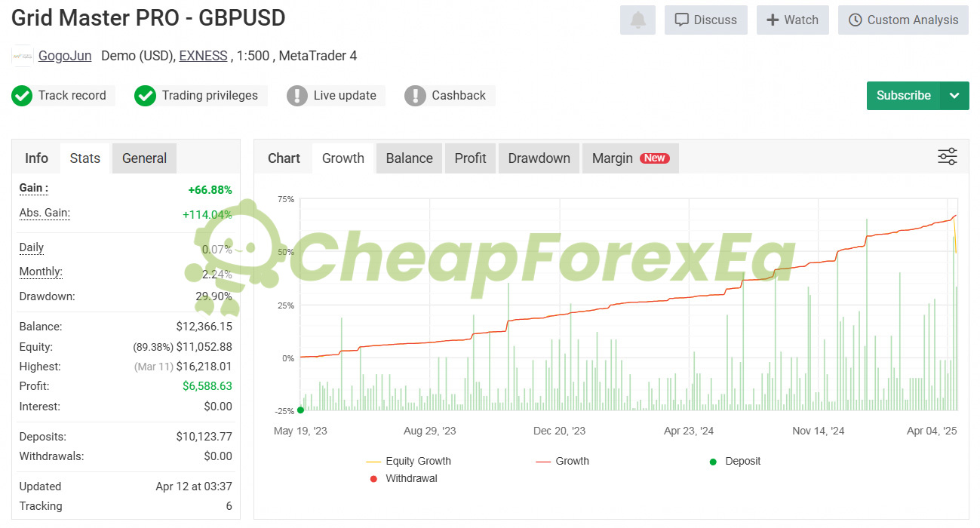Click Trading privileges green checkmark icon
Image resolution: width=980 pixels, height=528 pixels.
145,96
